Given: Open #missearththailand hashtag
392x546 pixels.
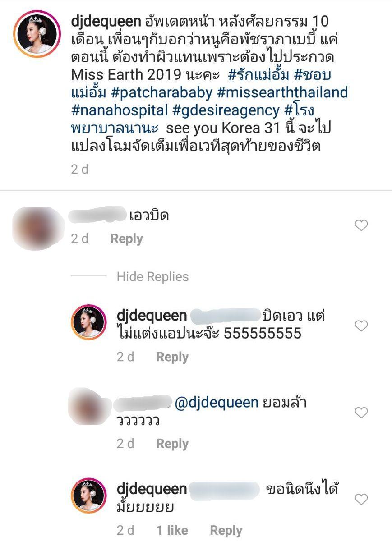Looking at the screenshot, I should coord(282,93).
